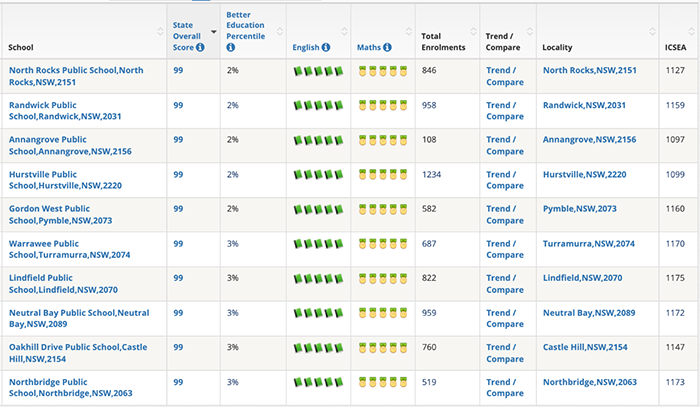Open Gordon West Public School link
This screenshot has height=407, width=700.
click(61, 215)
